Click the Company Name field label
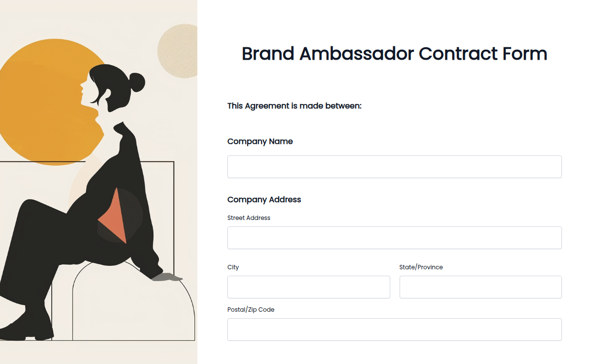The width and height of the screenshot is (592, 364). (260, 142)
